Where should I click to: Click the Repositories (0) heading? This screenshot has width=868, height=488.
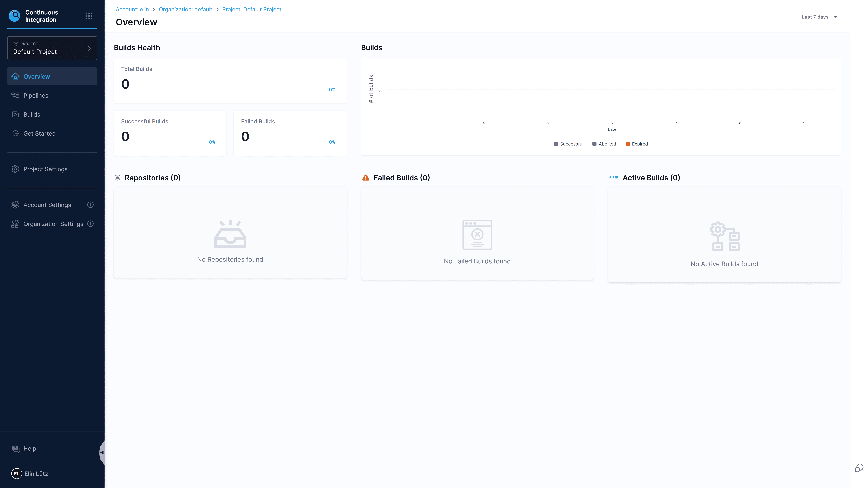[x=153, y=178]
